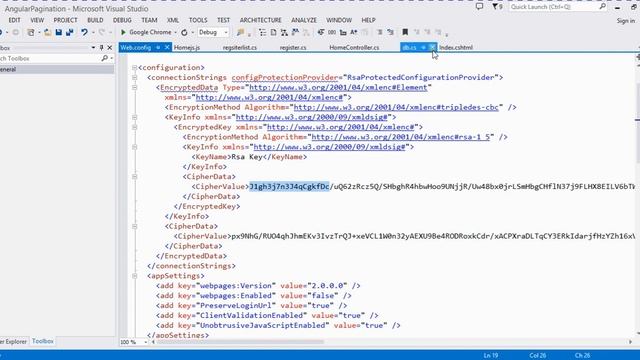Click the grayed Redo arrow icon
640x360 pixels.
[x=102, y=32]
